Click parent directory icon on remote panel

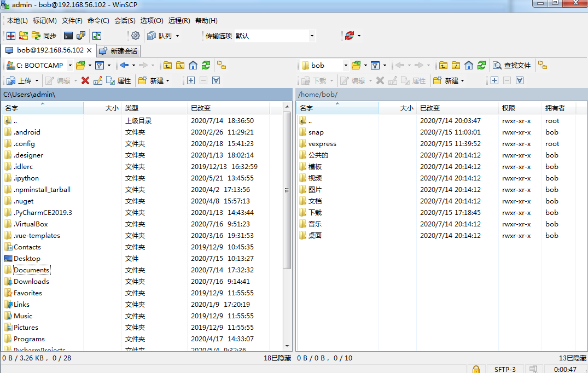[x=444, y=66]
